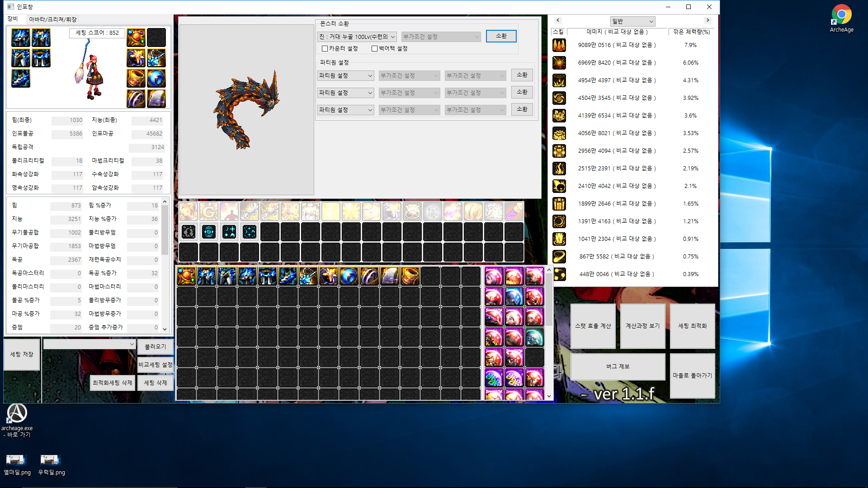Click the 세팅 최적화 button

[x=692, y=326]
